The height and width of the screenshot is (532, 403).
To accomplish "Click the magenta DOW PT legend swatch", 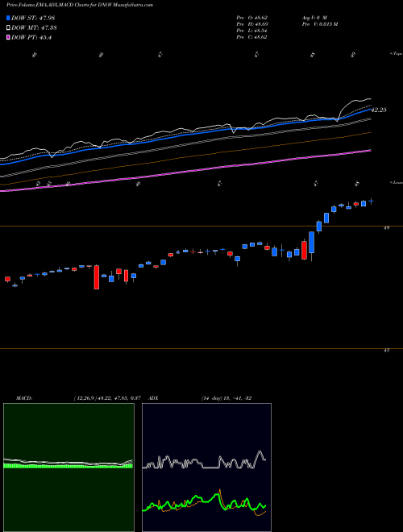I will (x=9, y=38).
